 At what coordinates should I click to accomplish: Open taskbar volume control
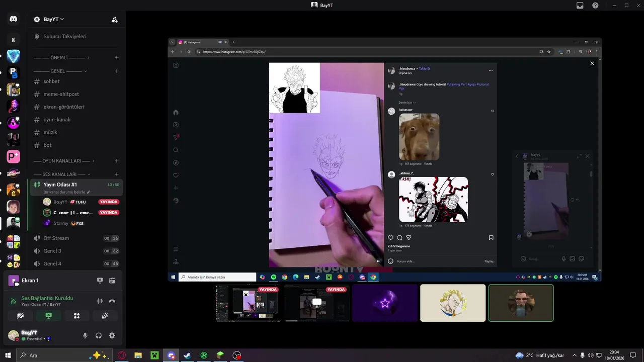pos(591,355)
